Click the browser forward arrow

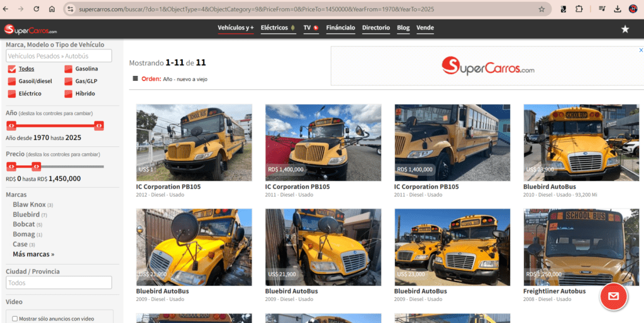pos(21,9)
